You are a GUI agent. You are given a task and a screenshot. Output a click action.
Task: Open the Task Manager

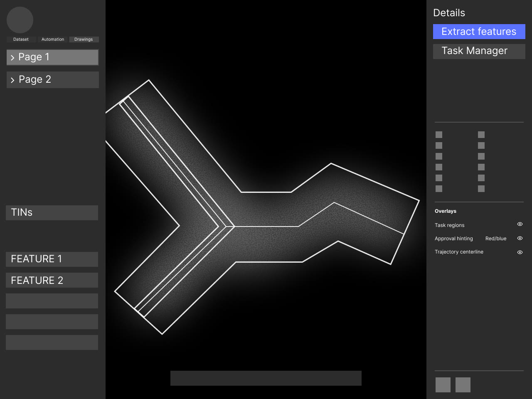(x=479, y=51)
